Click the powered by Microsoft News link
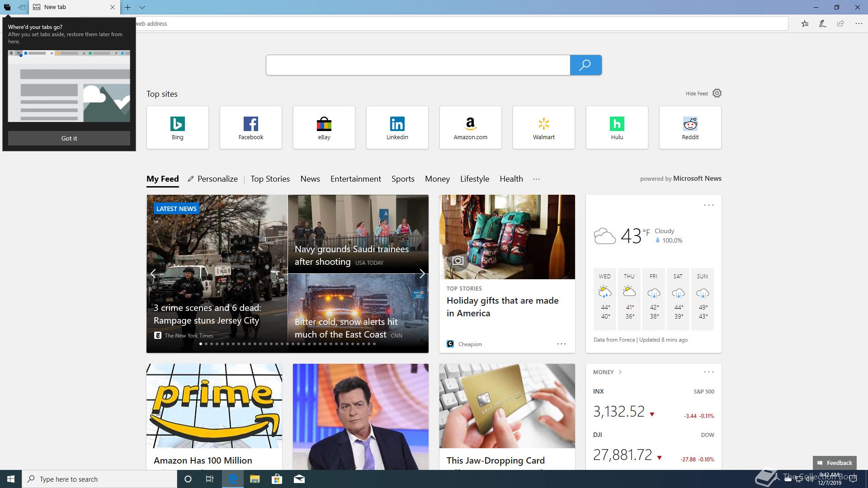This screenshot has height=488, width=868. point(681,178)
